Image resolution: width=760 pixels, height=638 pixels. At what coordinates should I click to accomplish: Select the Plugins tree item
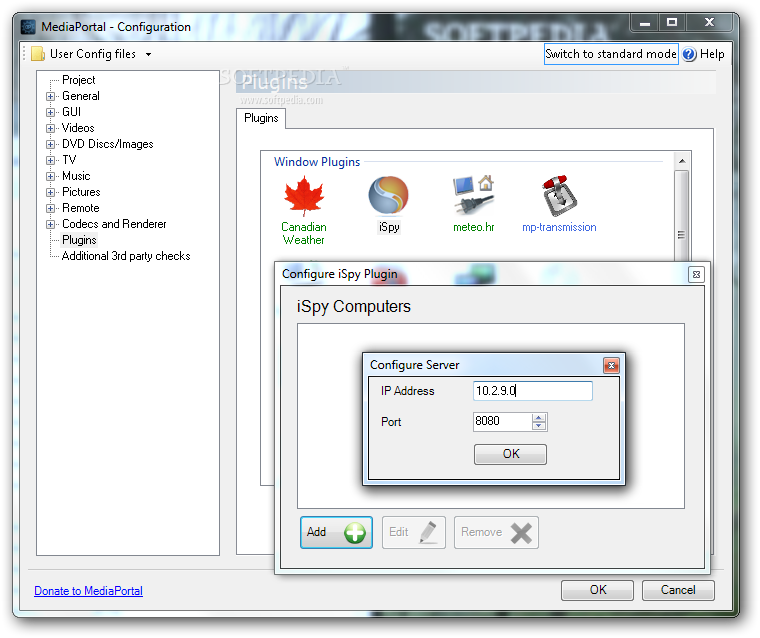click(79, 240)
